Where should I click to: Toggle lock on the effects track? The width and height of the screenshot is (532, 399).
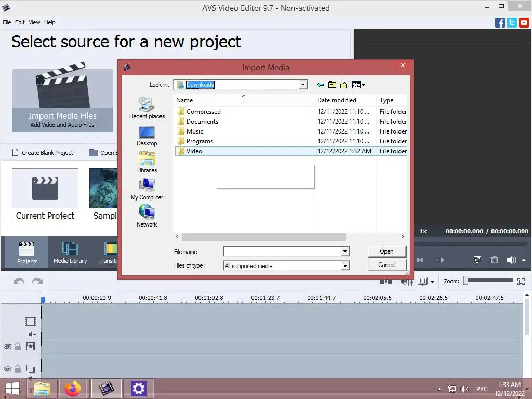pos(18,347)
